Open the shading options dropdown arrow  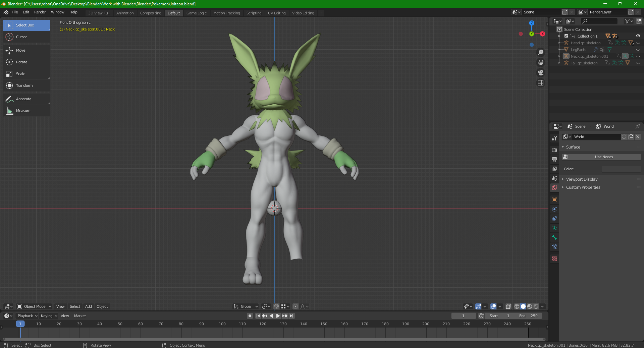pyautogui.click(x=542, y=306)
